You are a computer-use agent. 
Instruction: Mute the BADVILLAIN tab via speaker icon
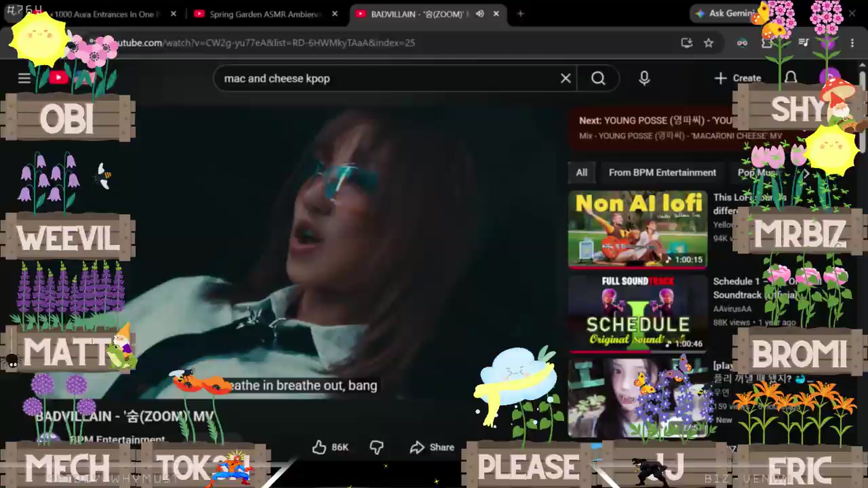(480, 14)
